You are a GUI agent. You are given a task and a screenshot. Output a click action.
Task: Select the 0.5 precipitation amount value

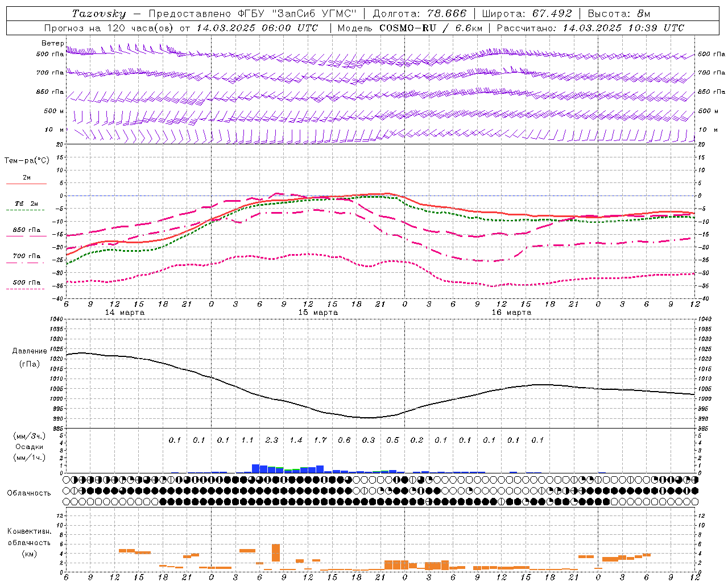pyautogui.click(x=392, y=440)
